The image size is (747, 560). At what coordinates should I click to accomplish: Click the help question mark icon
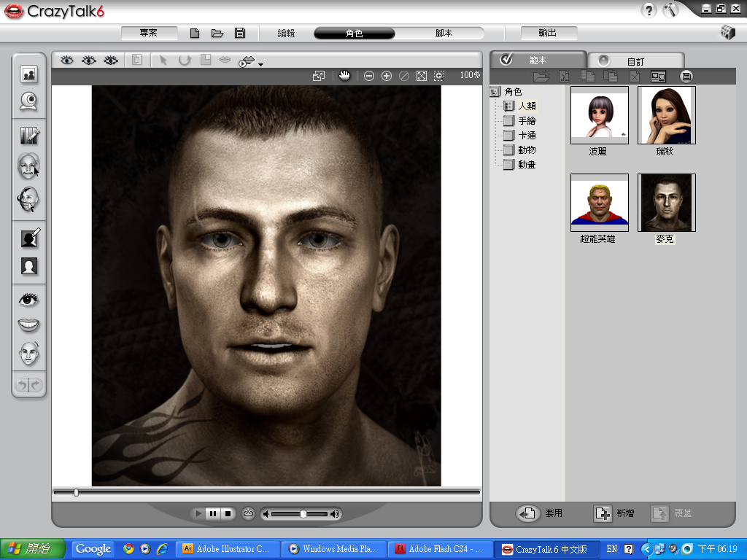point(648,10)
